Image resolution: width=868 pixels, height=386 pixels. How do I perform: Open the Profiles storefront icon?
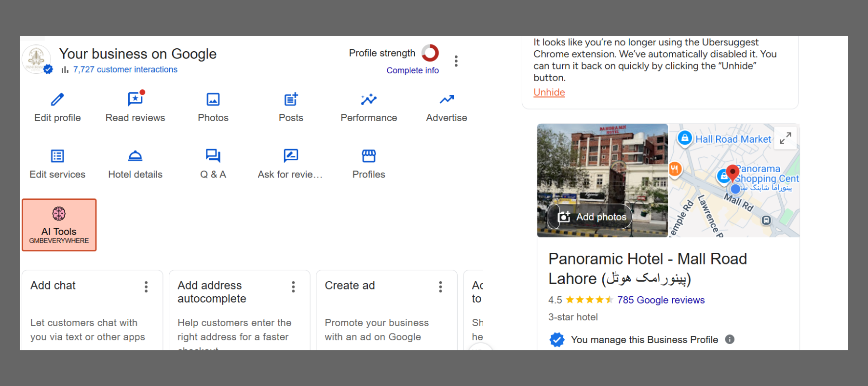[x=369, y=156]
